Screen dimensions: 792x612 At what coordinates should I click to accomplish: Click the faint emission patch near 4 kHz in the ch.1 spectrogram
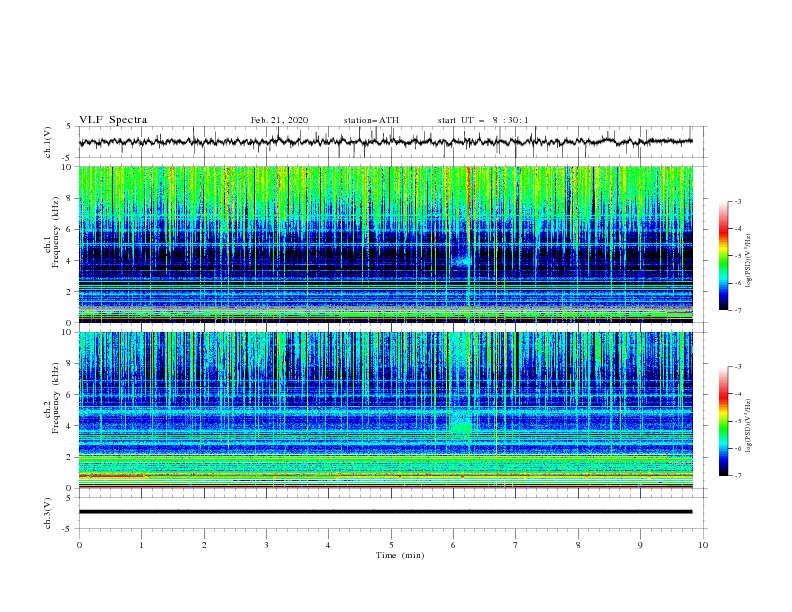click(461, 261)
